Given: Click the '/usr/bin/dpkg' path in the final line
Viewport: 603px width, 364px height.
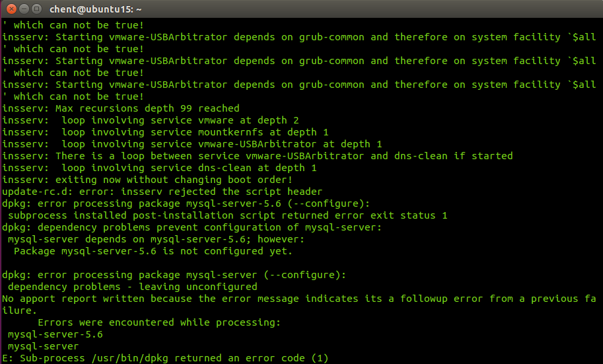Looking at the screenshot, I should 129,358.
